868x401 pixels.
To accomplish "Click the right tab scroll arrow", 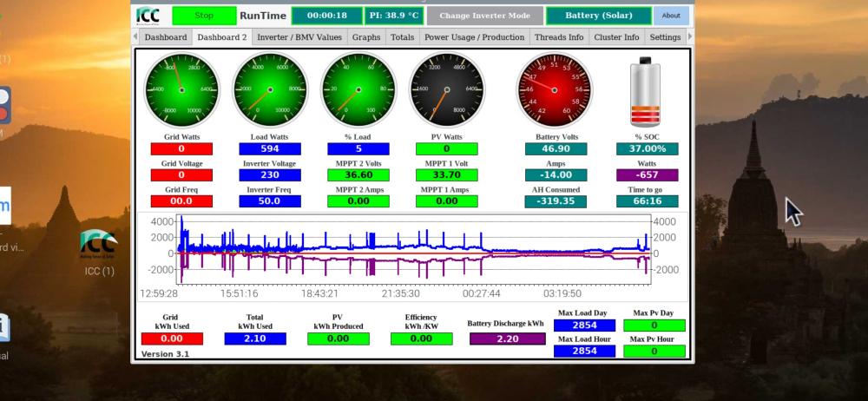I will coord(690,37).
